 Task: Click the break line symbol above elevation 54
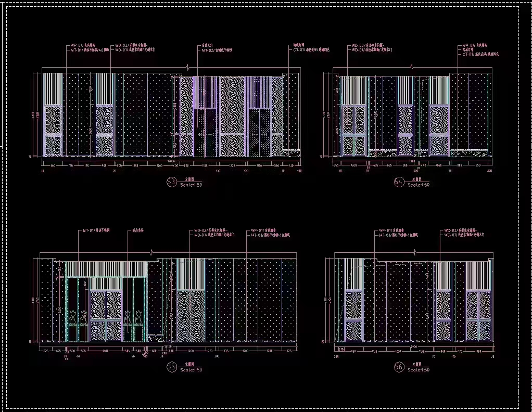pyautogui.click(x=413, y=67)
